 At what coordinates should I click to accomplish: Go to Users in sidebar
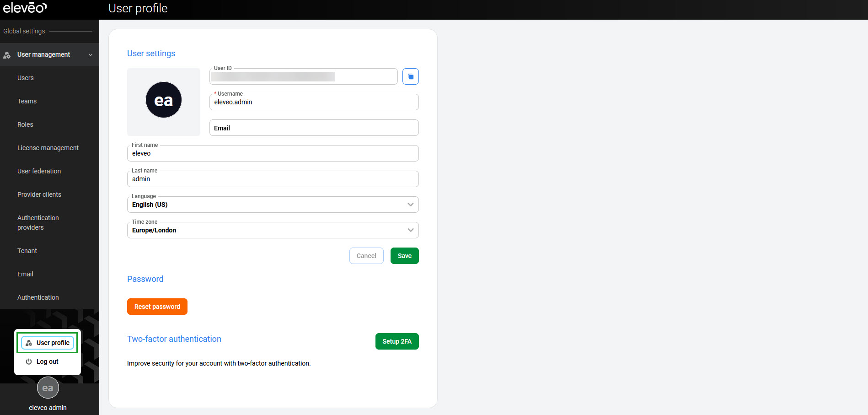26,78
